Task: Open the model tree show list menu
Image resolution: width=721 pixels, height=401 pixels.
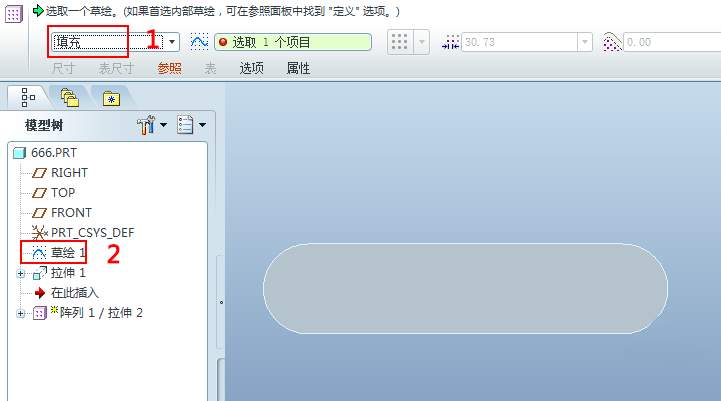Action: tap(191, 125)
